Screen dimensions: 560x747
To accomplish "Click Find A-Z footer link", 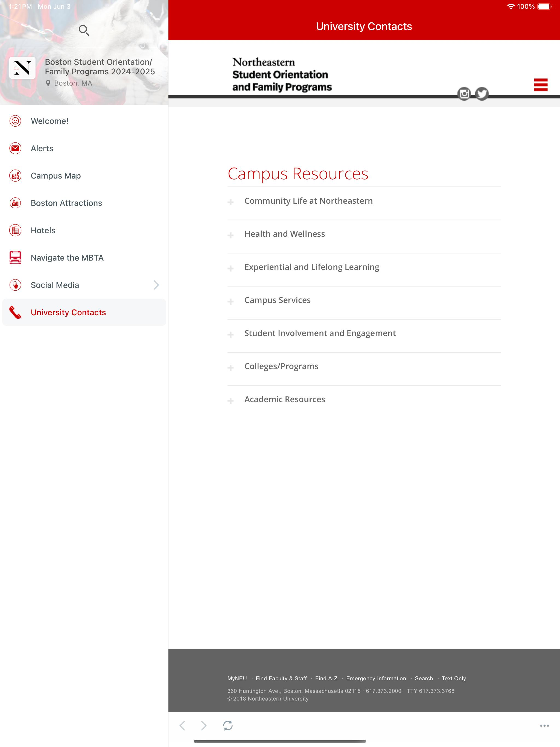I will 326,678.
